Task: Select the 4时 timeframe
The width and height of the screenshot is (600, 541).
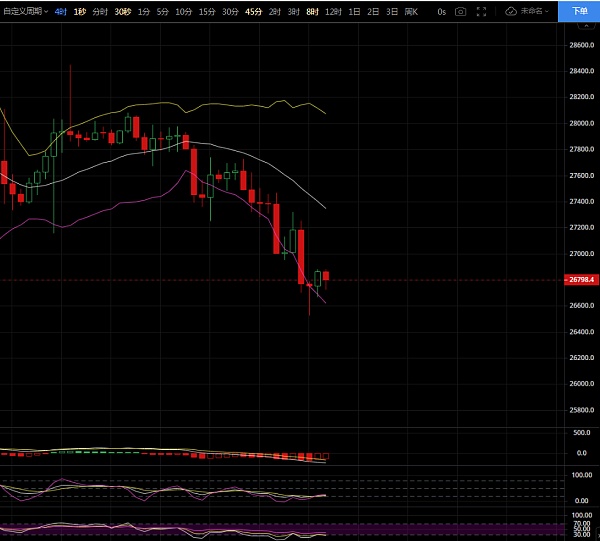Action: click(62, 11)
